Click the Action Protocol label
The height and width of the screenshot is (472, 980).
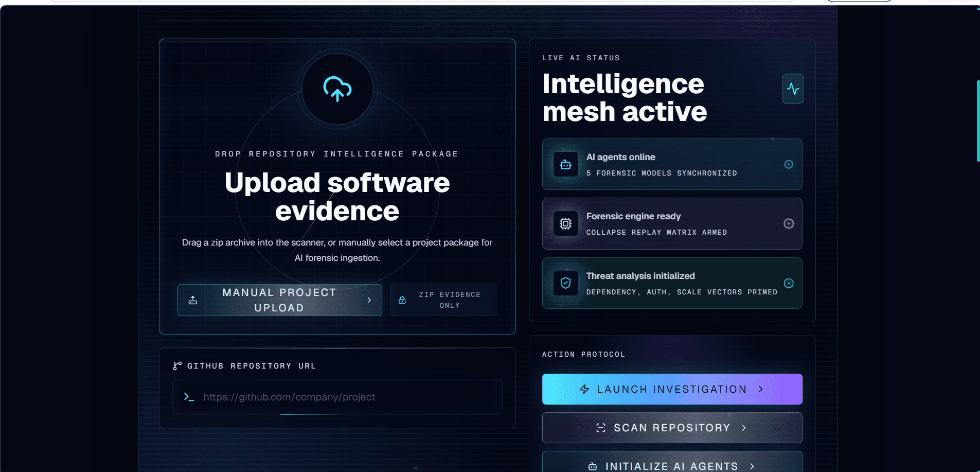pyautogui.click(x=583, y=355)
